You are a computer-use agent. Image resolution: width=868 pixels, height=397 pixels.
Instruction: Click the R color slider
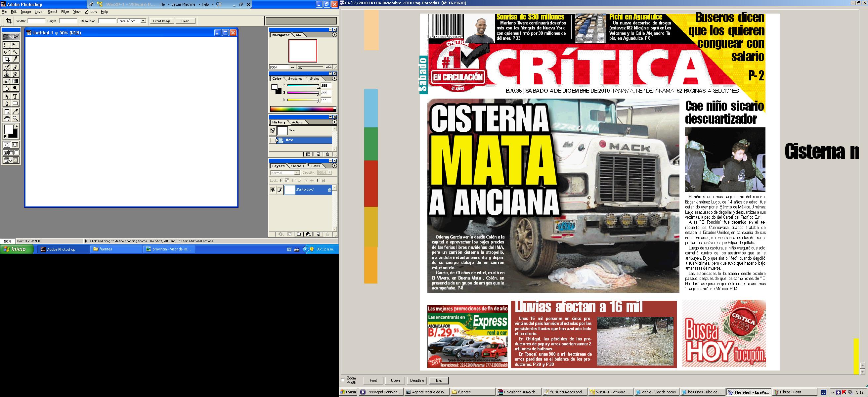coord(303,86)
